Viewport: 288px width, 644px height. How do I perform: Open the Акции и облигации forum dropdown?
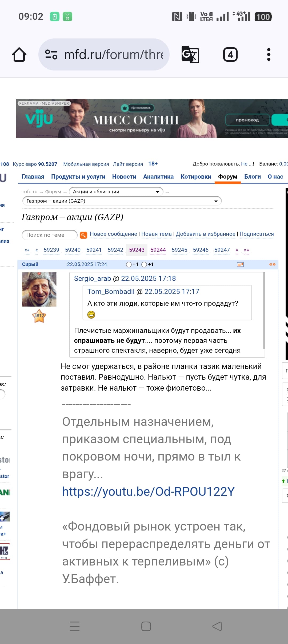(116, 192)
